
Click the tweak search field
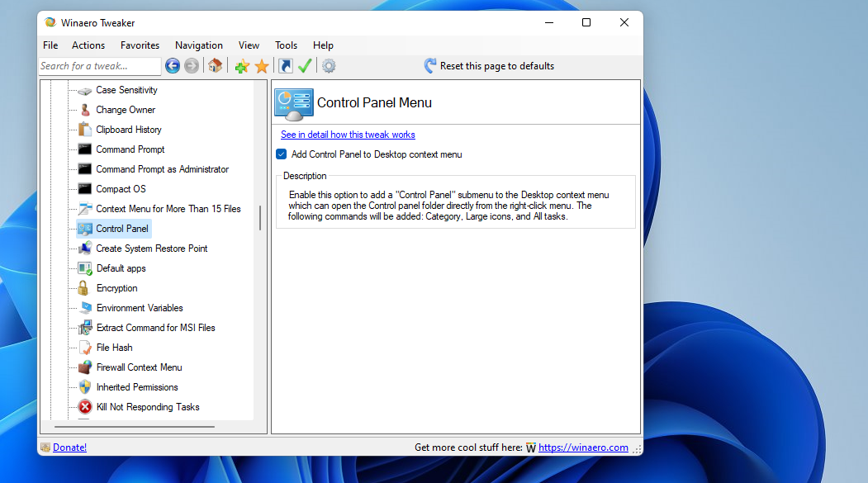click(99, 65)
